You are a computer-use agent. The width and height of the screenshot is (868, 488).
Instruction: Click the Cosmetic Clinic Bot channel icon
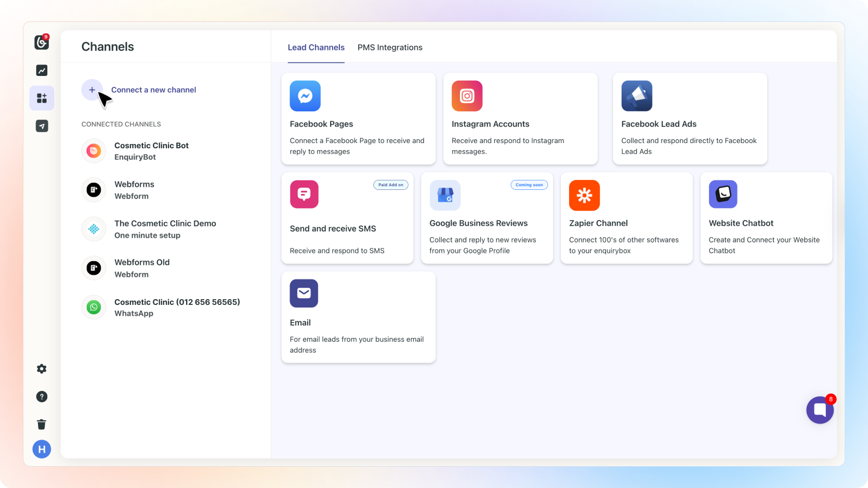pos(94,151)
